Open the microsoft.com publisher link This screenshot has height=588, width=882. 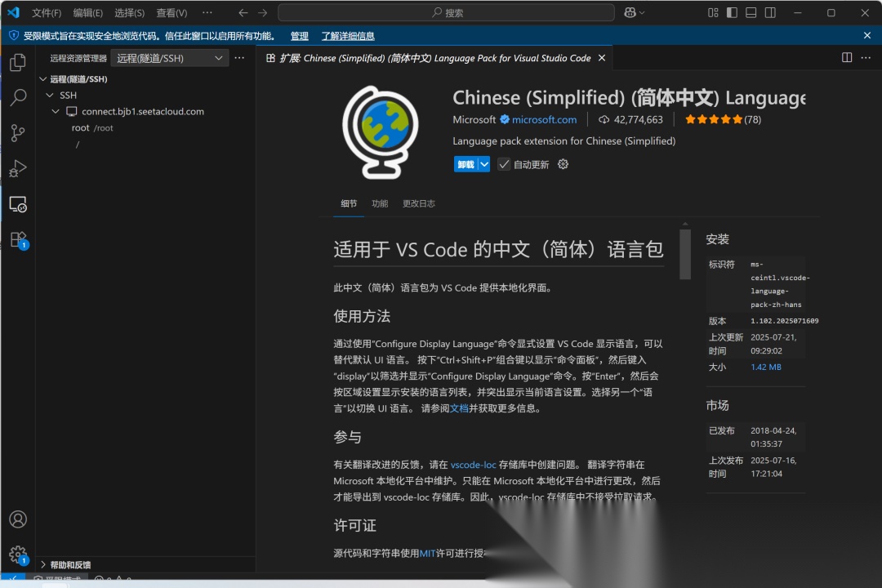[x=544, y=119]
